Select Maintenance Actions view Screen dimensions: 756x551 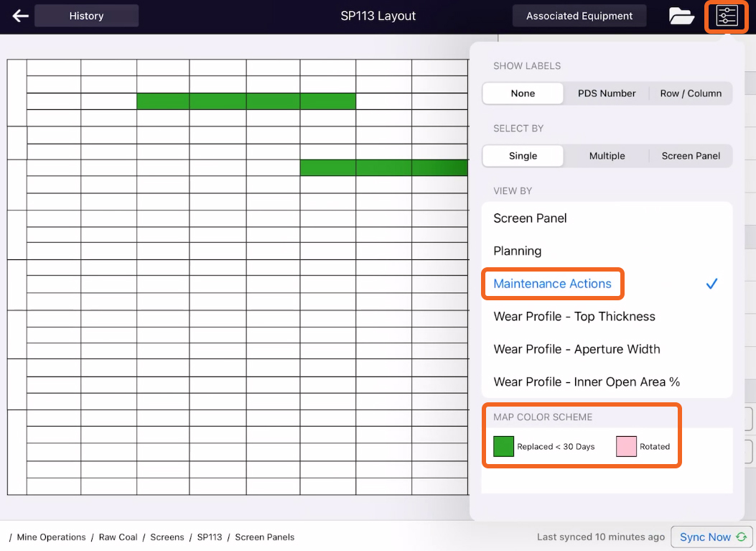[x=607, y=284]
